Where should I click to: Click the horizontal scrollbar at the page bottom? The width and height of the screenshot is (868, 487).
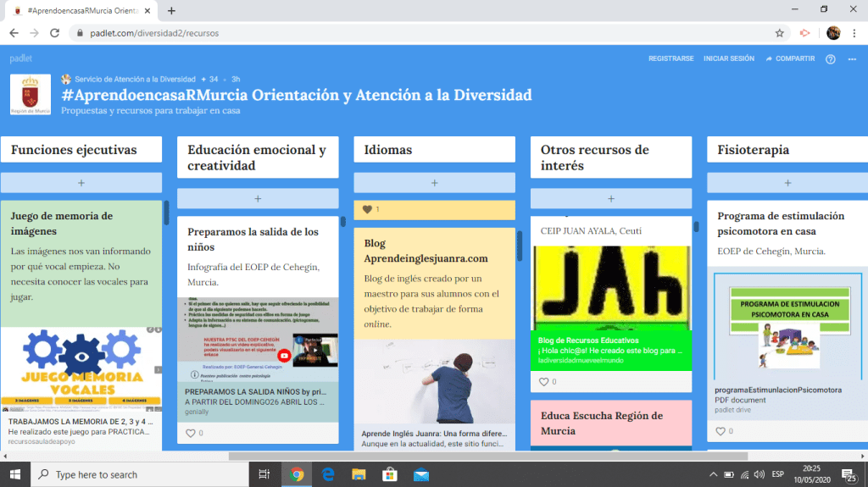(x=424, y=456)
